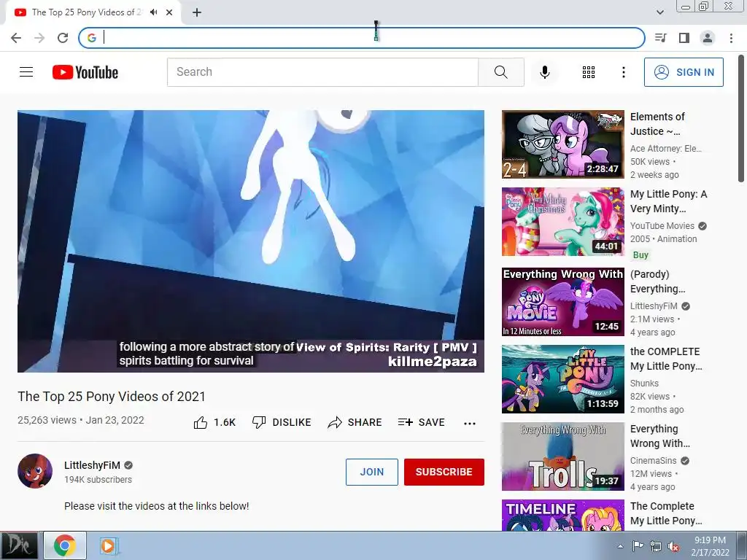The image size is (747, 560).
Task: Click the Action Center flag tray icon
Action: (x=638, y=546)
